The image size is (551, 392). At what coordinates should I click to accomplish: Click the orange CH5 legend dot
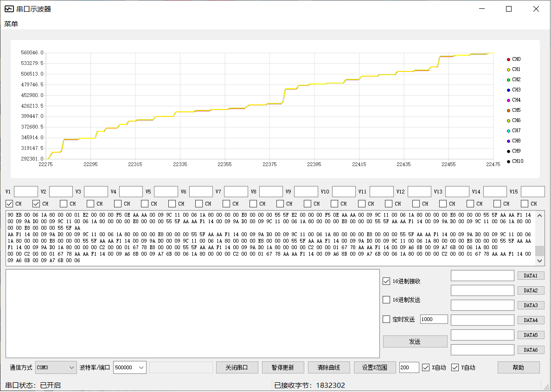pyautogui.click(x=508, y=110)
